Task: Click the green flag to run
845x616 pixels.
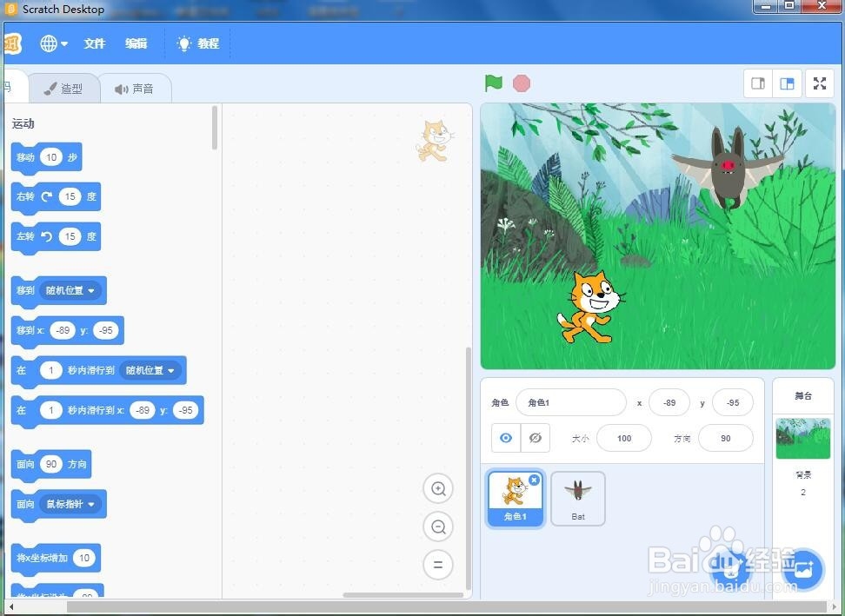Action: (x=493, y=83)
